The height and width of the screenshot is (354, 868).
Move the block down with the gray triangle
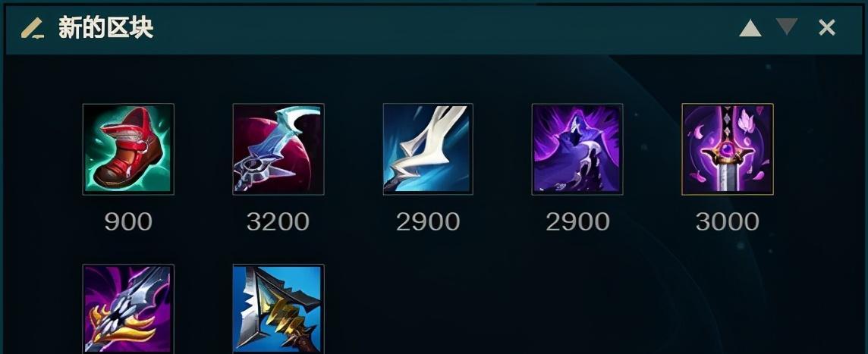[x=787, y=27]
